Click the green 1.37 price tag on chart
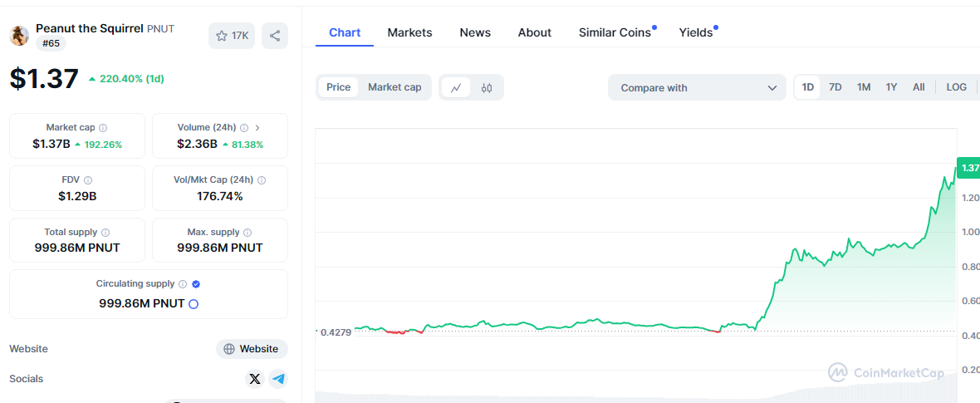 coord(970,168)
